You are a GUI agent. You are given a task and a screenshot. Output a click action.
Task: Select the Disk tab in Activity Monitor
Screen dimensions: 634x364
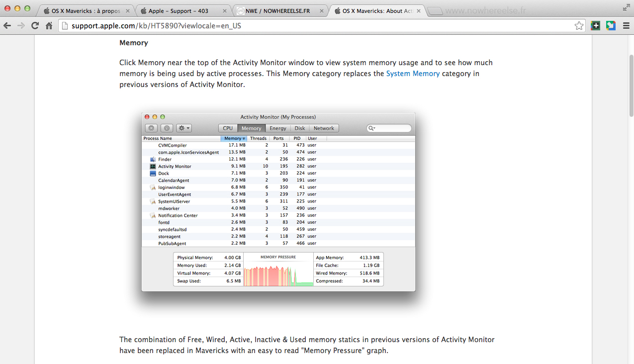300,128
